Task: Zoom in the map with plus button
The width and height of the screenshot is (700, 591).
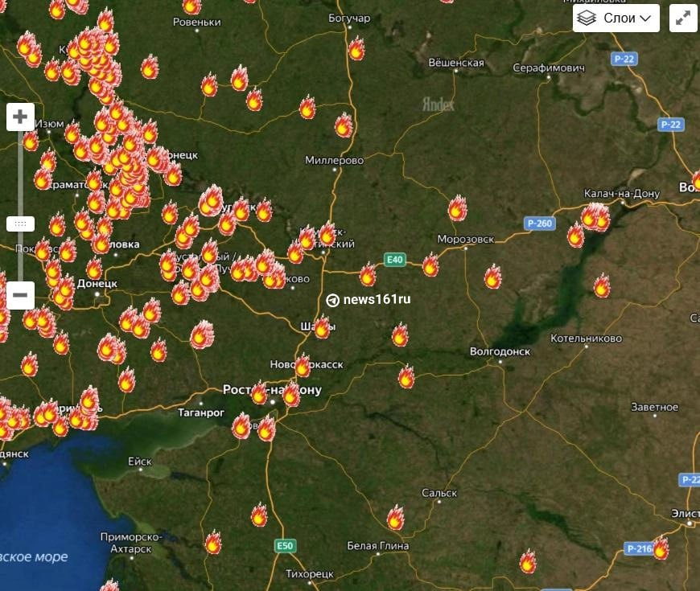Action: (x=20, y=117)
